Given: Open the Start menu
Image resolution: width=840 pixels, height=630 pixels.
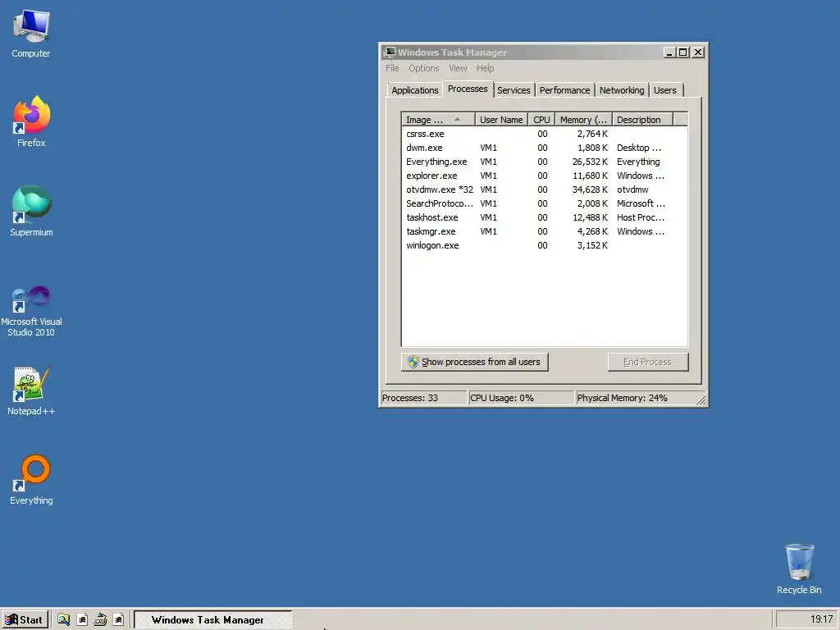Looking at the screenshot, I should point(25,619).
